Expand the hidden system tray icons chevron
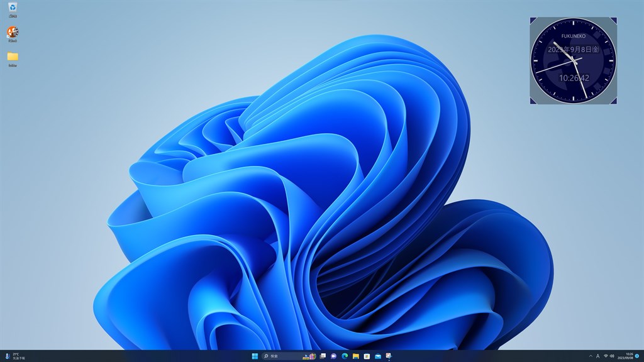This screenshot has height=362, width=644. tap(591, 356)
